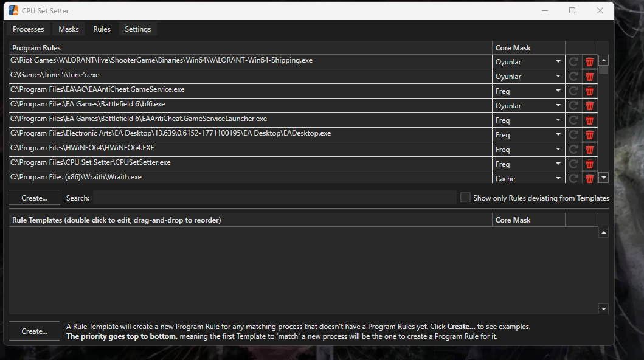Open Core Mask dropdown for Wraith.exe
The width and height of the screenshot is (644, 360).
(528, 178)
